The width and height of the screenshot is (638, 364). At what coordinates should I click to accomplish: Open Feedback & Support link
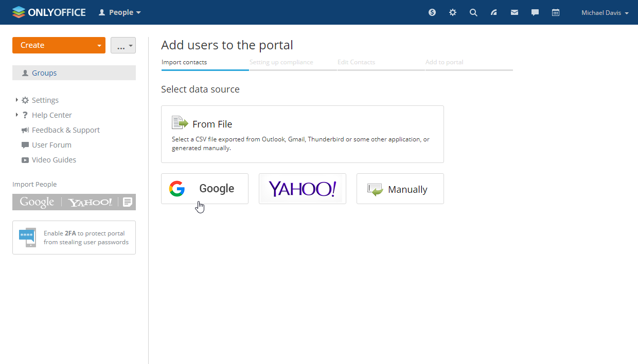[66, 130]
